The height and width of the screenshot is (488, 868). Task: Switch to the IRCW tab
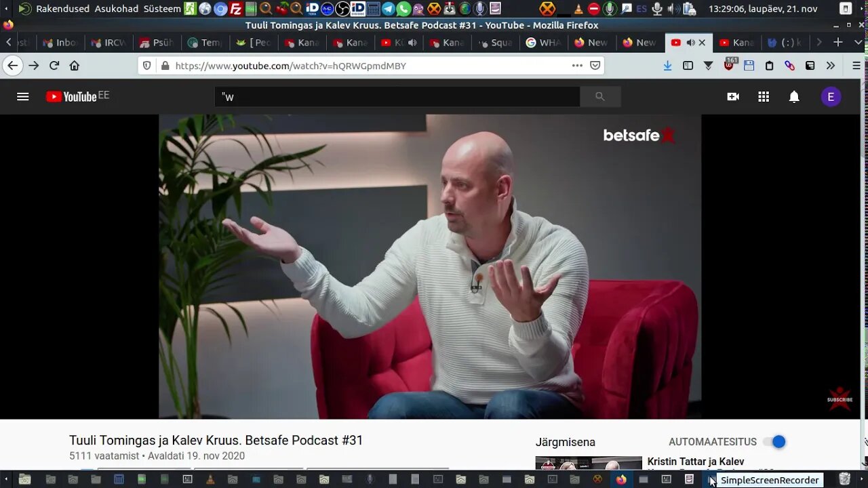(x=108, y=42)
